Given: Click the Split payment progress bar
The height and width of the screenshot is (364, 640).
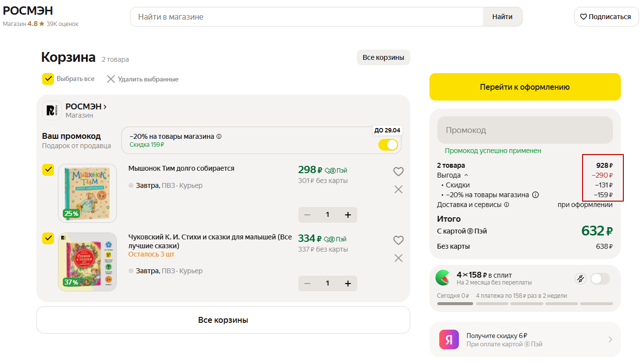Looking at the screenshot, I should pos(525,304).
